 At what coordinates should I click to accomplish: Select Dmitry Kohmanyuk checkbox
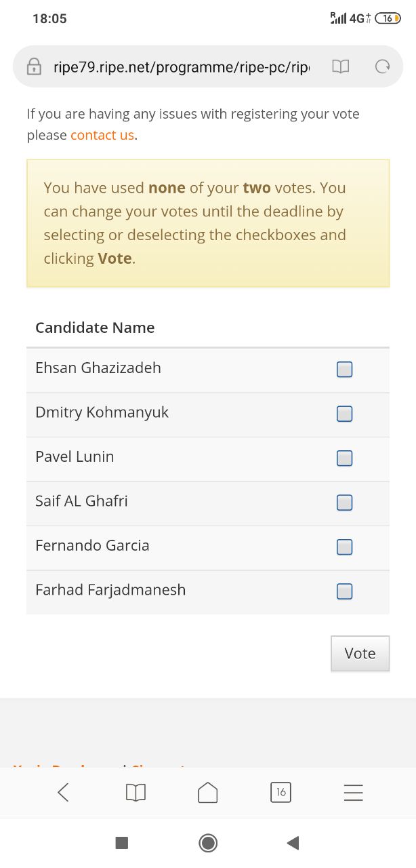pos(345,414)
